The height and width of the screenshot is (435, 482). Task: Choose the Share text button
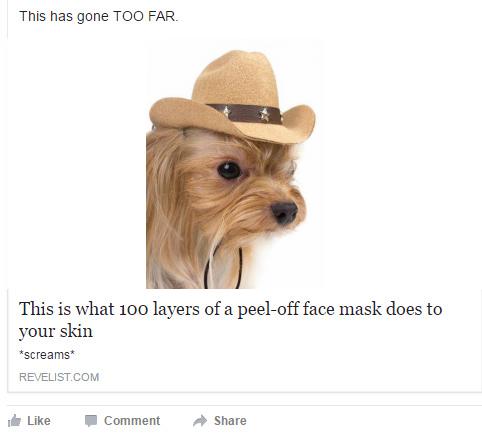[230, 421]
